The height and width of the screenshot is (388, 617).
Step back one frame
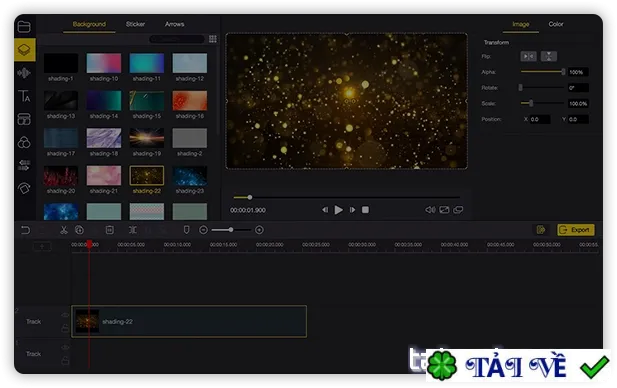point(325,210)
